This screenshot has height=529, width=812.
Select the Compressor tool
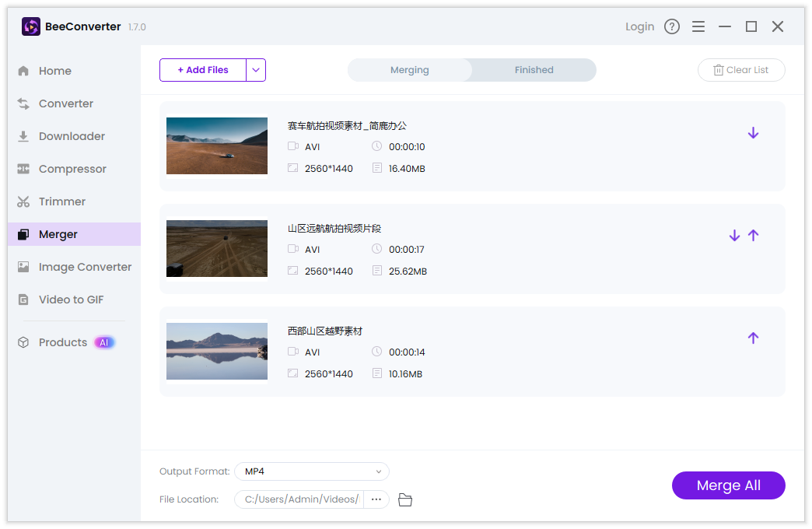click(x=73, y=169)
